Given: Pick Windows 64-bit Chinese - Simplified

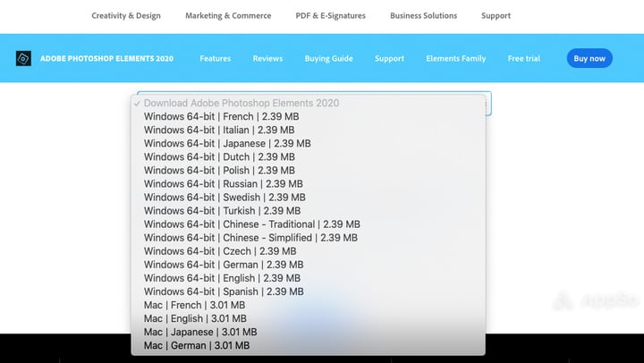Looking at the screenshot, I should pos(308,238).
